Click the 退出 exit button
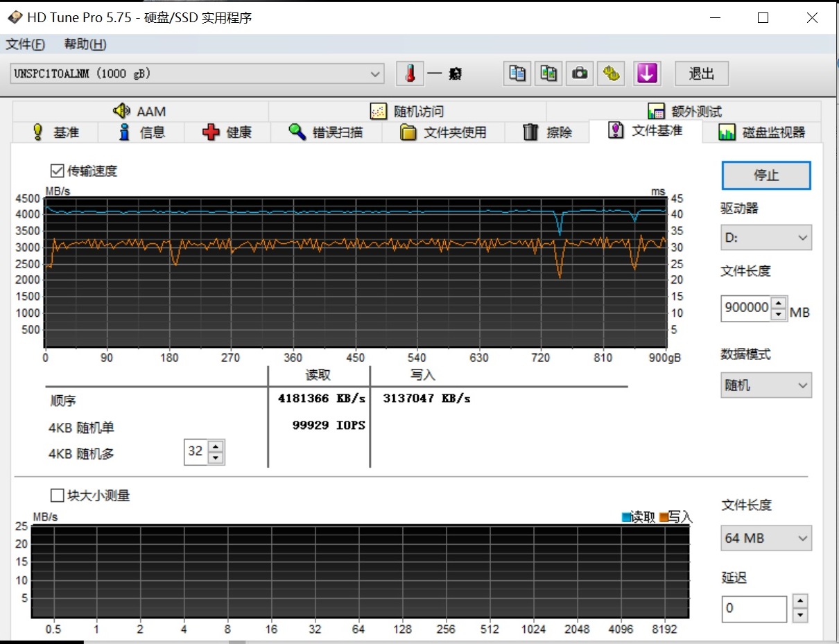The width and height of the screenshot is (839, 644). 701,73
